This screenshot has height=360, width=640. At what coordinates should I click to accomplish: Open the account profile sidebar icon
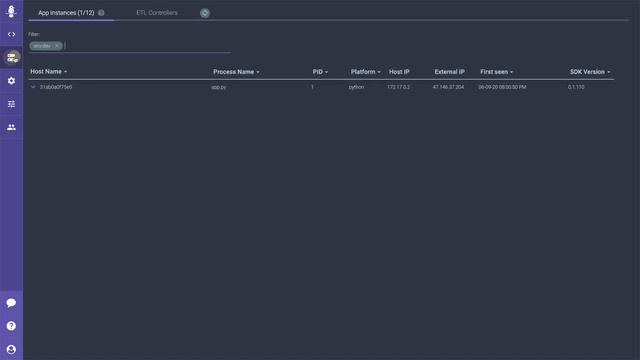[x=11, y=349]
